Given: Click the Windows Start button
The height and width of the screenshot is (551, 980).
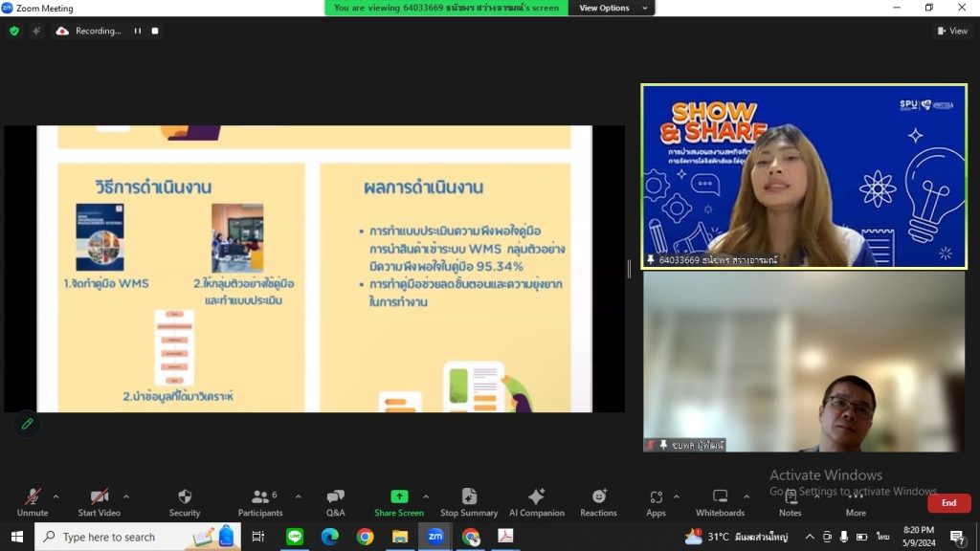Looking at the screenshot, I should (17, 537).
